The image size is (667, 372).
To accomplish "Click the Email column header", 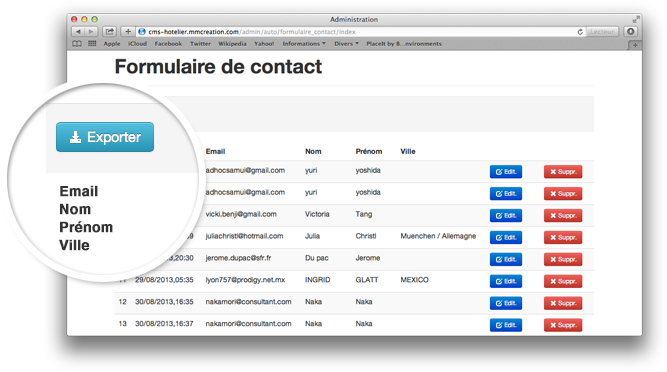I will click(x=215, y=151).
